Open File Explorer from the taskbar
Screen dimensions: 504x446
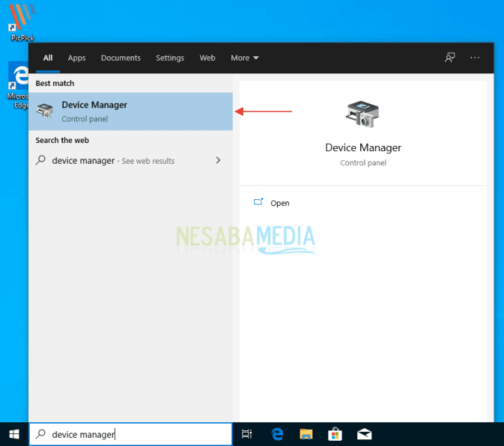tap(306, 434)
